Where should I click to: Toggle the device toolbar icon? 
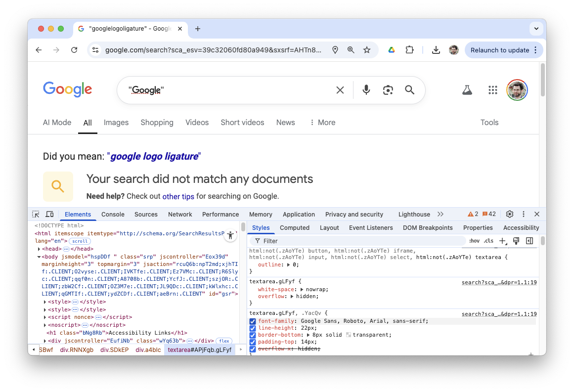[x=49, y=214]
